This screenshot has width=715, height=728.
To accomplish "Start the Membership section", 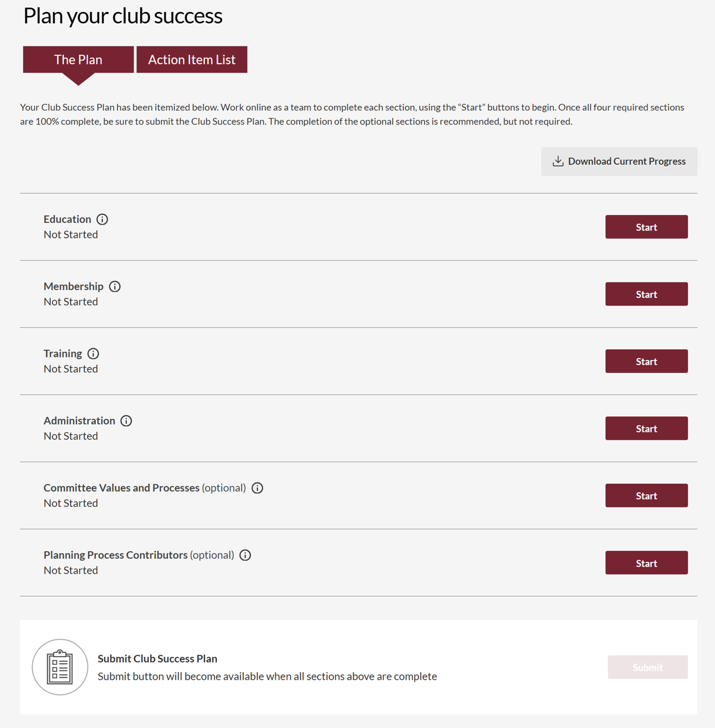I will [x=646, y=294].
